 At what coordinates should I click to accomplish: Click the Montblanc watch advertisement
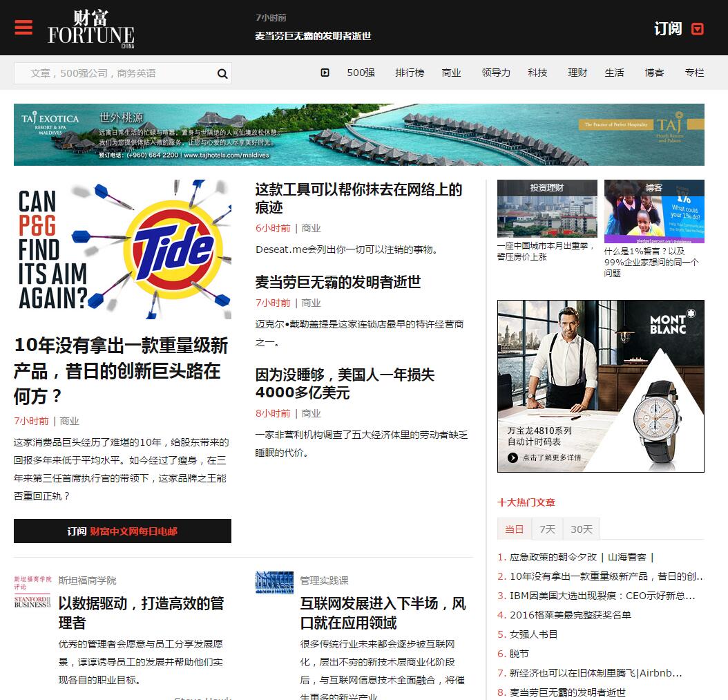click(x=601, y=386)
